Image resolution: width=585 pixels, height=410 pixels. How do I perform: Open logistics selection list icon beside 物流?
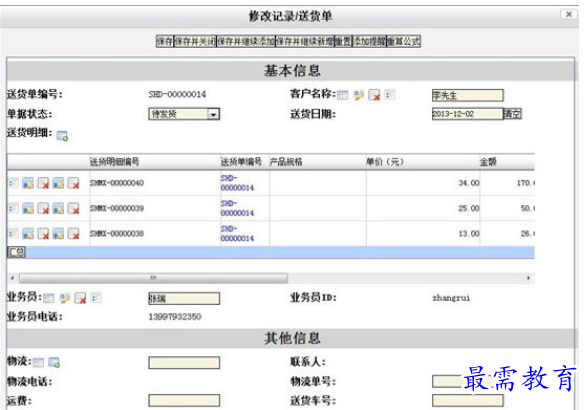[38, 362]
